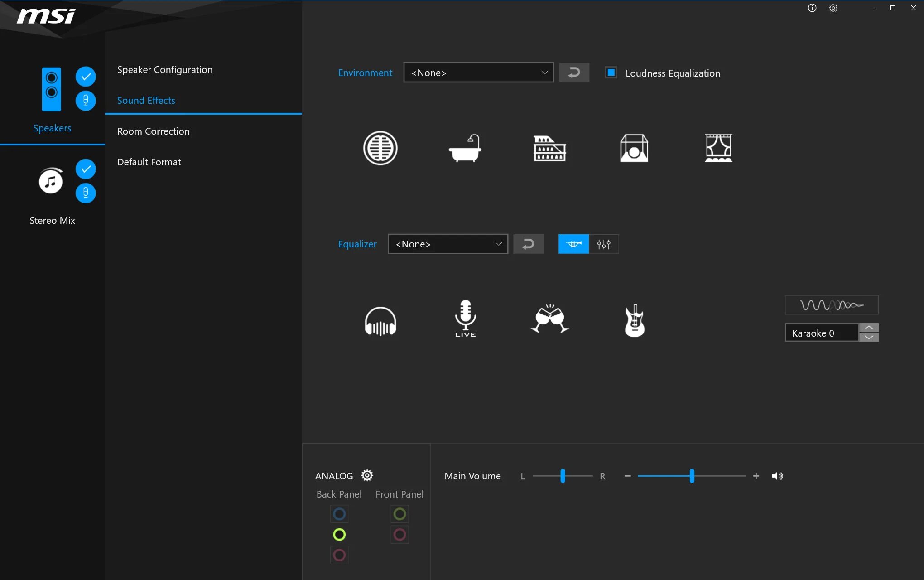Open Sound Effects tab

pyautogui.click(x=146, y=100)
